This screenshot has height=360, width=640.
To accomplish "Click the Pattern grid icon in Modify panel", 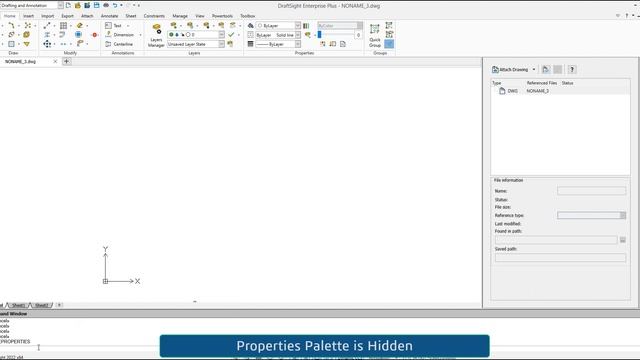I will click(64, 25).
